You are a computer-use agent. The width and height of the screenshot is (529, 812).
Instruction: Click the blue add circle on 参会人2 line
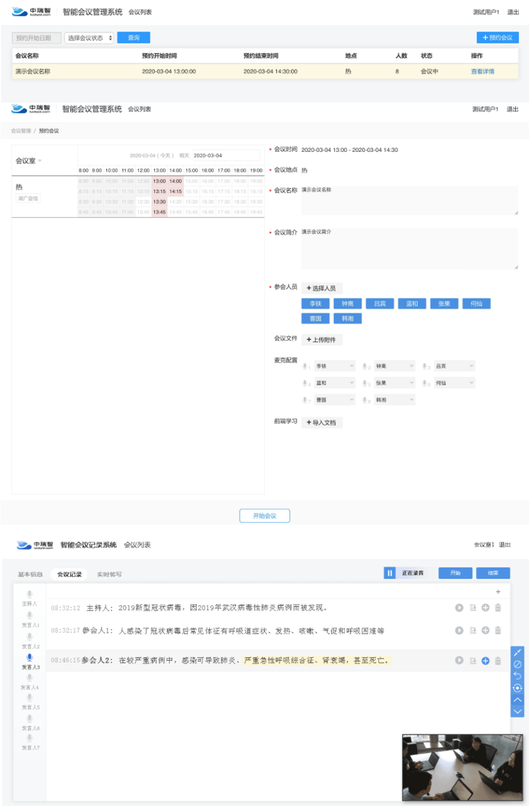485,660
